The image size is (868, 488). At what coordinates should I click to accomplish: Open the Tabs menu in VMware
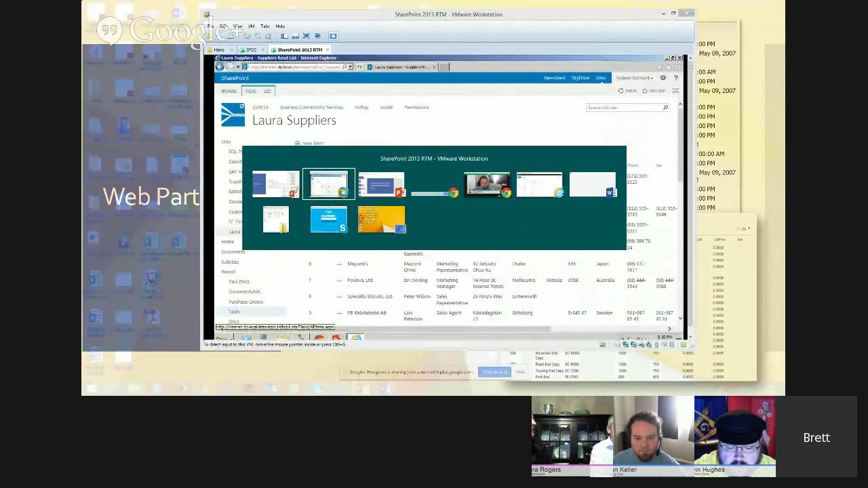pyautogui.click(x=265, y=26)
